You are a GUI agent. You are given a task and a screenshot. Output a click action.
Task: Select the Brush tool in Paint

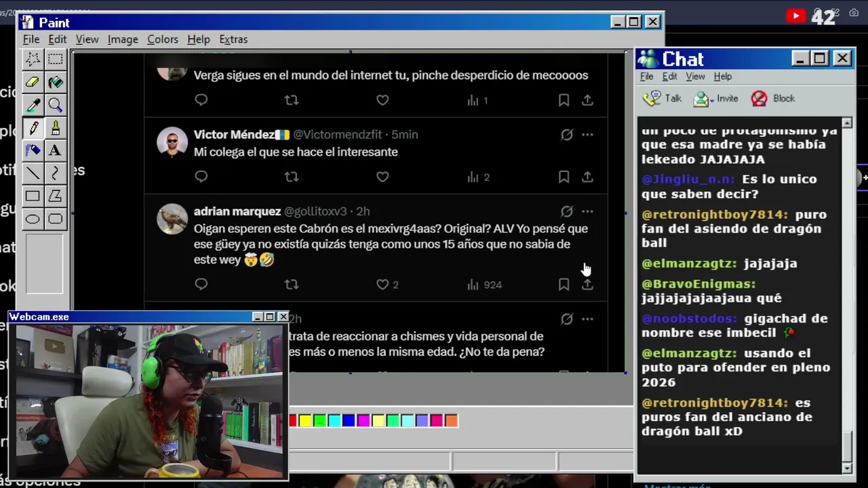pyautogui.click(x=56, y=128)
